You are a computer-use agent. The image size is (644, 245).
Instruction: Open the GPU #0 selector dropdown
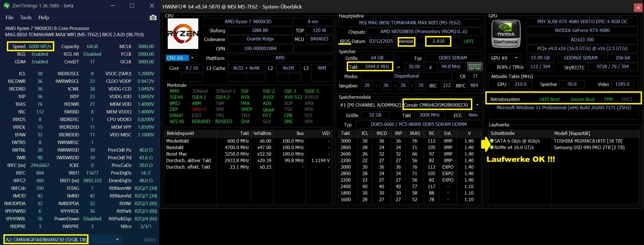point(505,58)
